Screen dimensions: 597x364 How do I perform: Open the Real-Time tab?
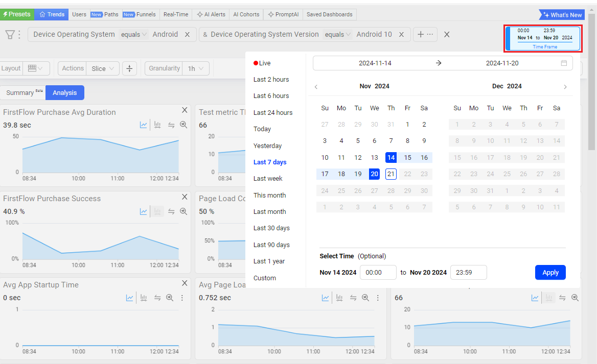[x=176, y=14]
